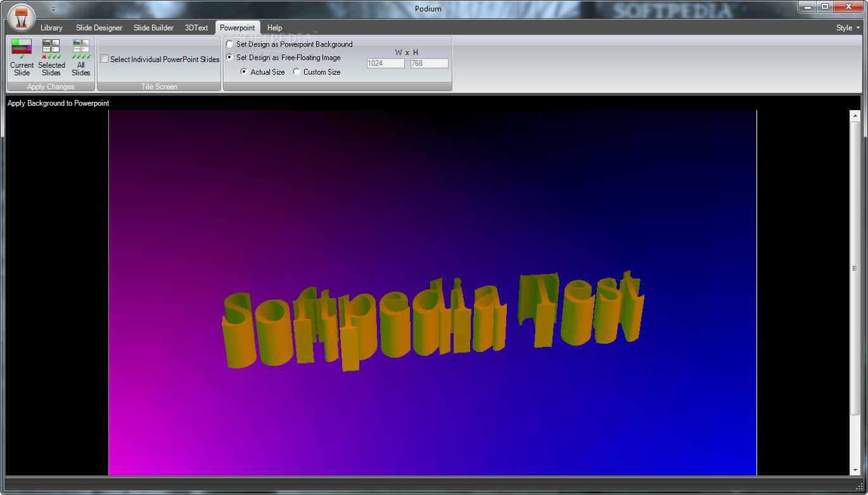Screen dimensions: 868x495
Task: Apply changes to Selected Slides
Action: coord(51,58)
